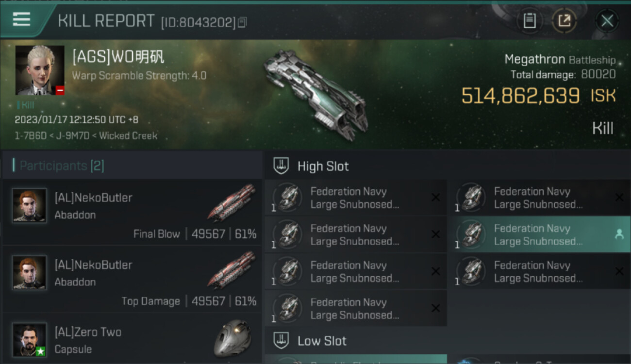
Task: Open the clipboard icon in the header
Action: (530, 21)
